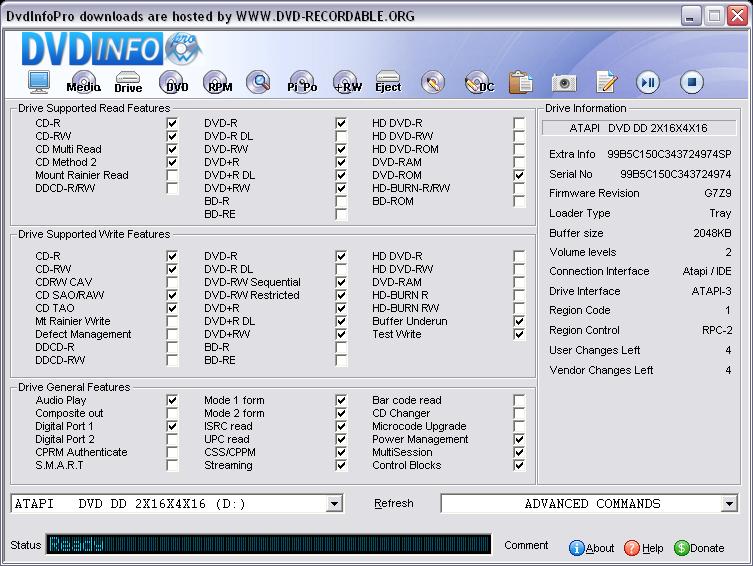The width and height of the screenshot is (753, 566).
Task: Click the stop button icon
Action: coord(692,83)
